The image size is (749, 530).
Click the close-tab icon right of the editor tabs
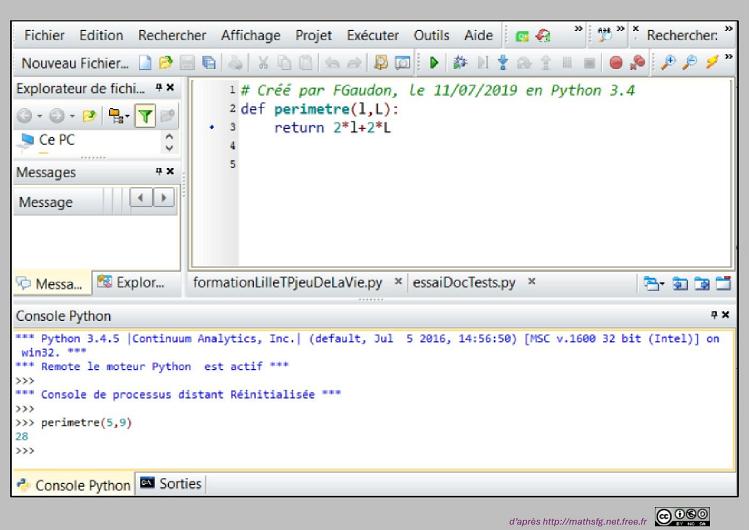click(x=721, y=283)
